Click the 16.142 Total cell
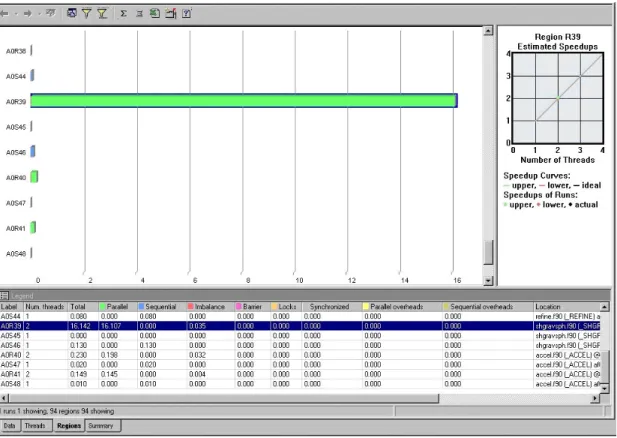 pos(80,326)
